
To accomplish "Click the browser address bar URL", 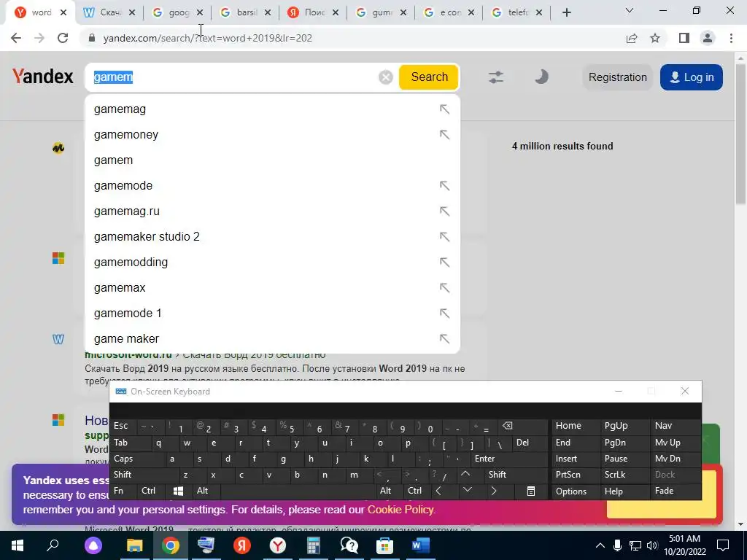I will pos(207,38).
